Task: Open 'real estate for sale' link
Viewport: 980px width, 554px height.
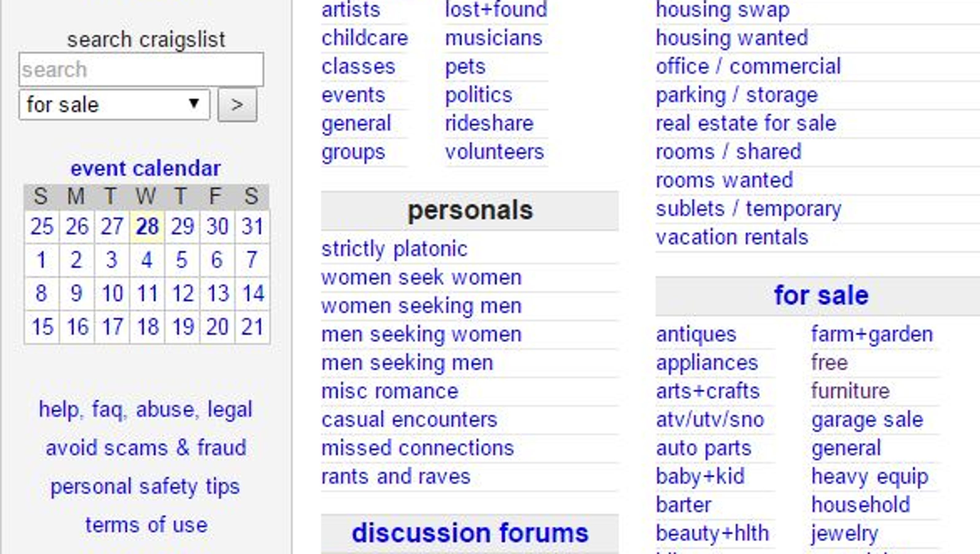Action: click(746, 124)
